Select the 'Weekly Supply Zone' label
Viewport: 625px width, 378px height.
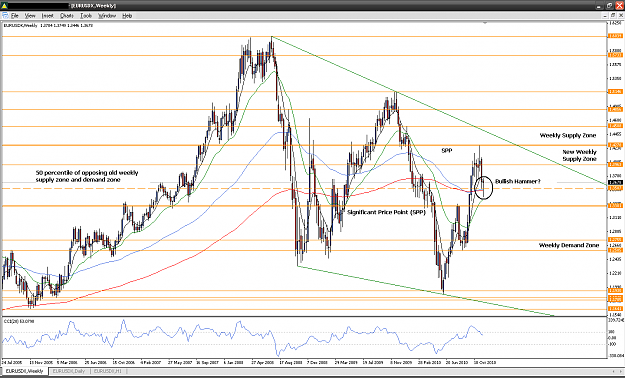[x=568, y=135]
